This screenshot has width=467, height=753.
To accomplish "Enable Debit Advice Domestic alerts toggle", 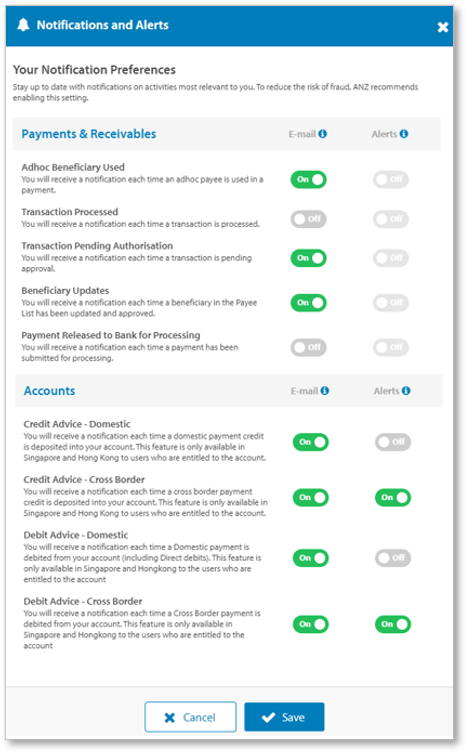I will 393,559.
